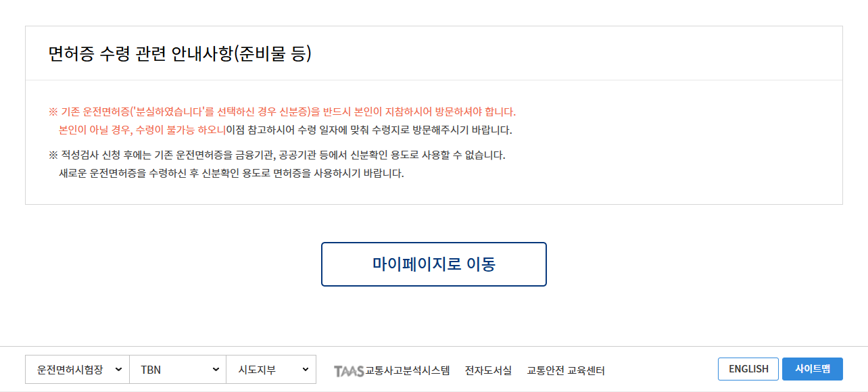Viewport: 868px width, 392px height.
Task: Click the 마이페이지로 이동 button
Action: 433,264
